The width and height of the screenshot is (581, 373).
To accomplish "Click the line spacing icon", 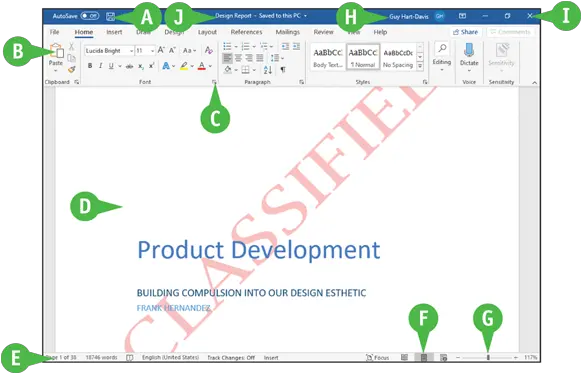I will pyautogui.click(x=275, y=58).
